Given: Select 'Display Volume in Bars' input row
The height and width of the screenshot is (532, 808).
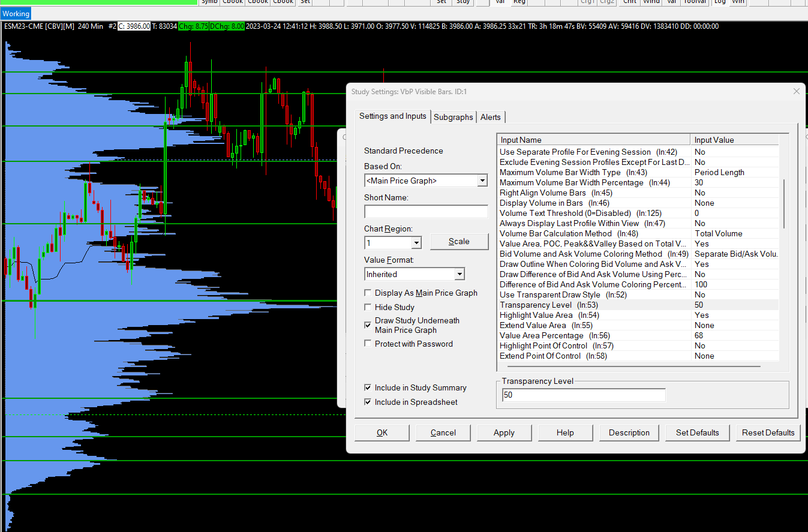Looking at the screenshot, I should pyautogui.click(x=638, y=203).
